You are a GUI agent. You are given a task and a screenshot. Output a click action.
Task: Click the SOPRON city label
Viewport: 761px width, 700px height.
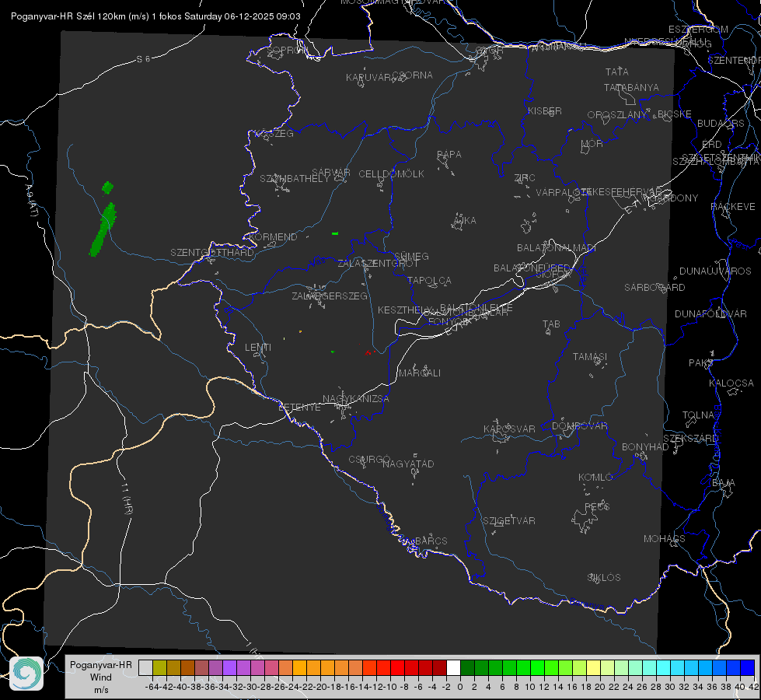tap(287, 50)
